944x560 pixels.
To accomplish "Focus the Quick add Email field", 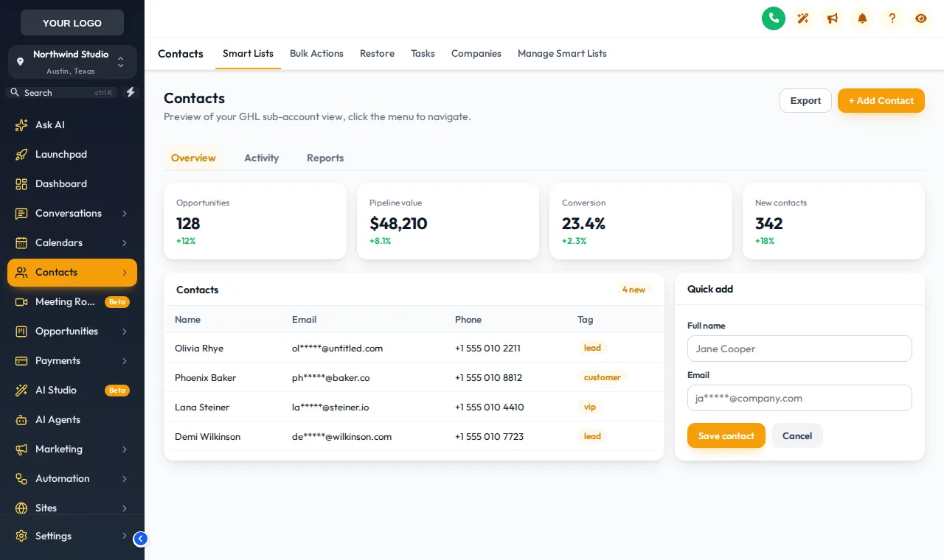I will [x=799, y=398].
